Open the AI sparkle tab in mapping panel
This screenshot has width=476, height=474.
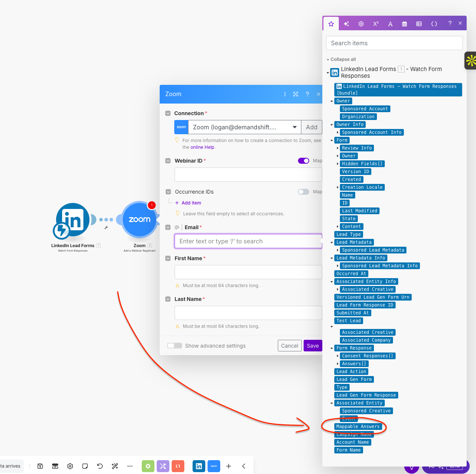pyautogui.click(x=346, y=24)
